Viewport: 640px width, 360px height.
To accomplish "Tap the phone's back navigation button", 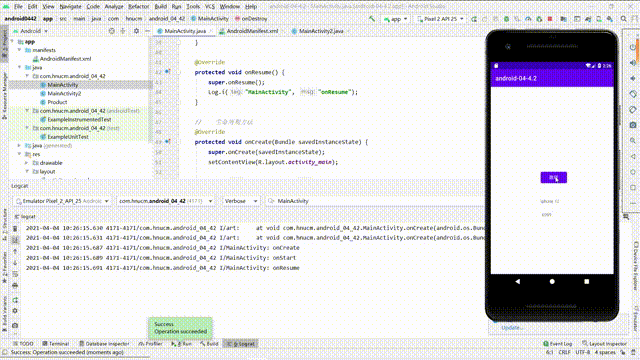I will click(x=518, y=281).
